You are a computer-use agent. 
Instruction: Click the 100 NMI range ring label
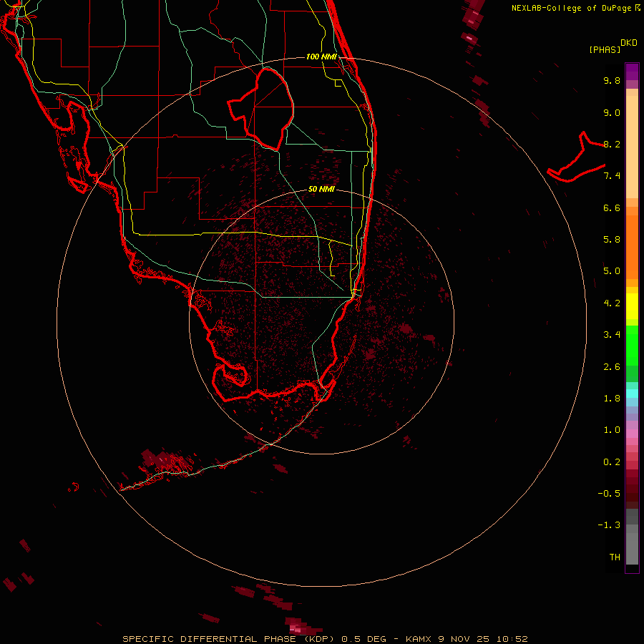[321, 57]
